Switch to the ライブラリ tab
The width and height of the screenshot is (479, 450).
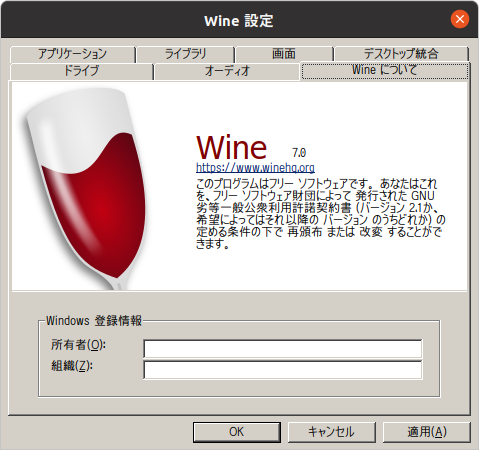pyautogui.click(x=185, y=54)
